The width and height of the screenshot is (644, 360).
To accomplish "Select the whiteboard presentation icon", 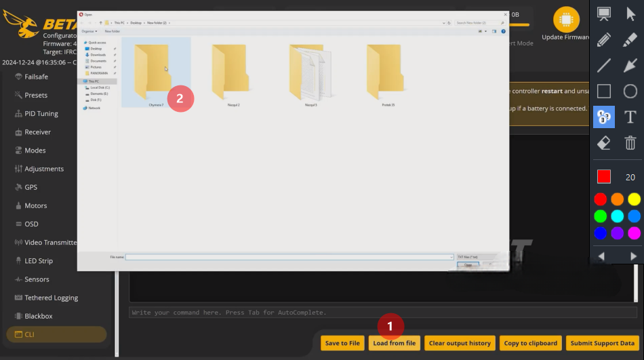I will click(x=604, y=14).
